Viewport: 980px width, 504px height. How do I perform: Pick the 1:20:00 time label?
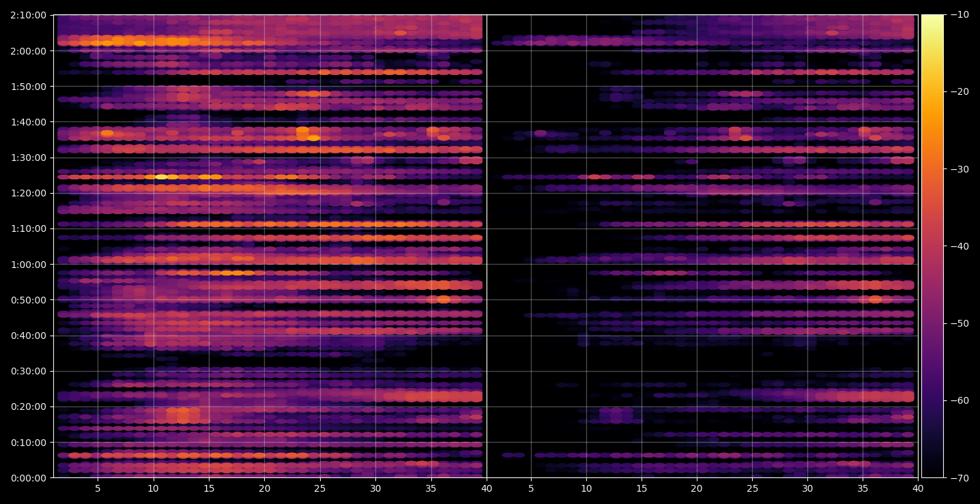pyautogui.click(x=29, y=193)
